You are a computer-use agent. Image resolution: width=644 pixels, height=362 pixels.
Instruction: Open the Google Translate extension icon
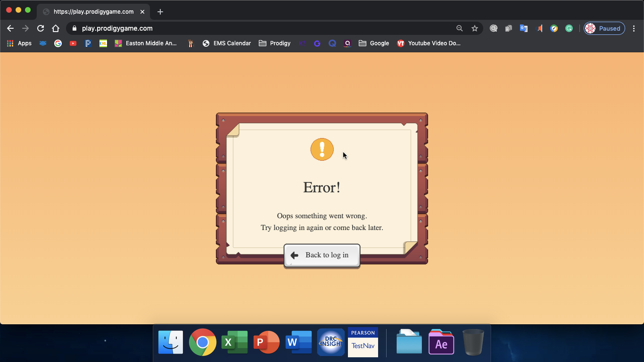point(524,28)
